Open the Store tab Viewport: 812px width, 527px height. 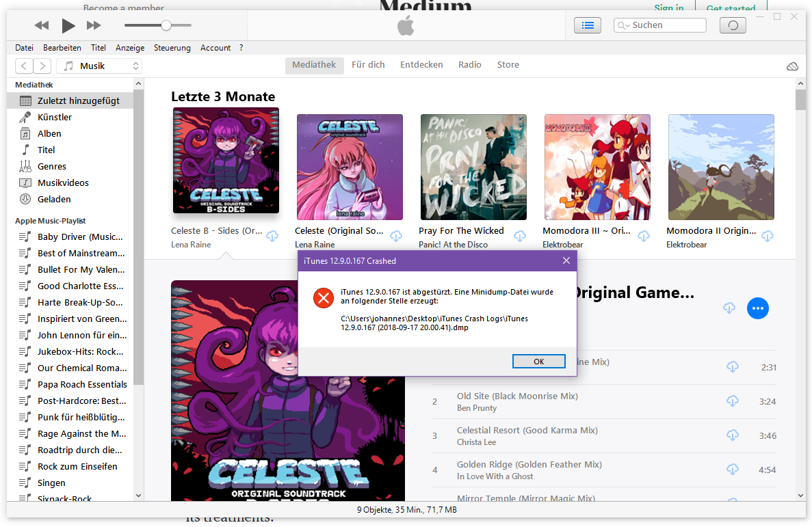(x=508, y=65)
